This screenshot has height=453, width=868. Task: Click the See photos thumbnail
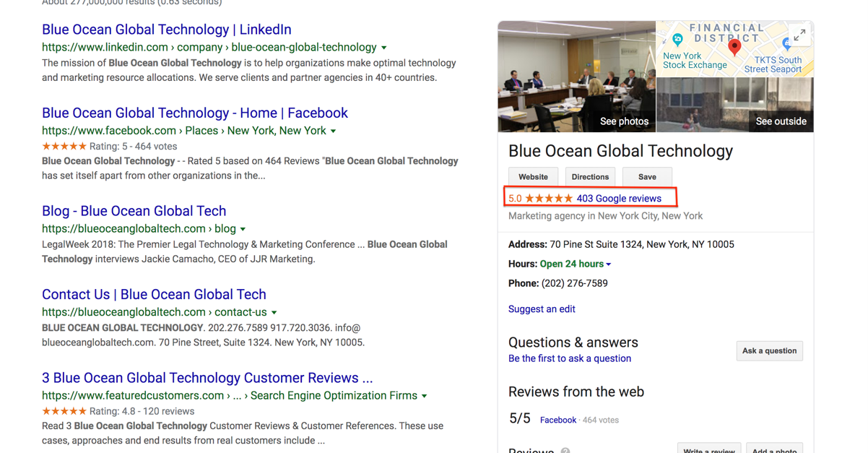(x=576, y=76)
